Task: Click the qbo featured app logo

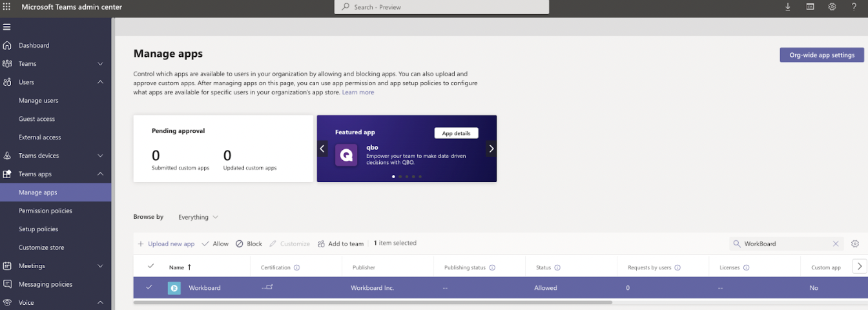Action: [x=346, y=156]
